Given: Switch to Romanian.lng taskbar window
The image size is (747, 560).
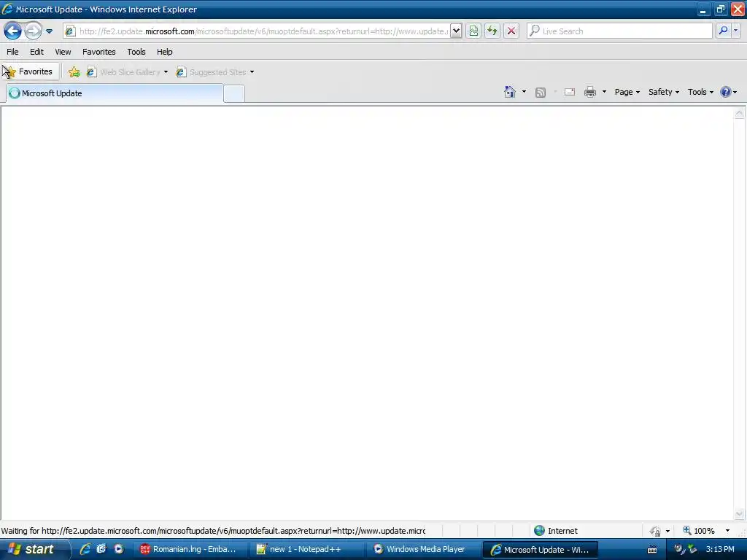Looking at the screenshot, I should pyautogui.click(x=190, y=549).
